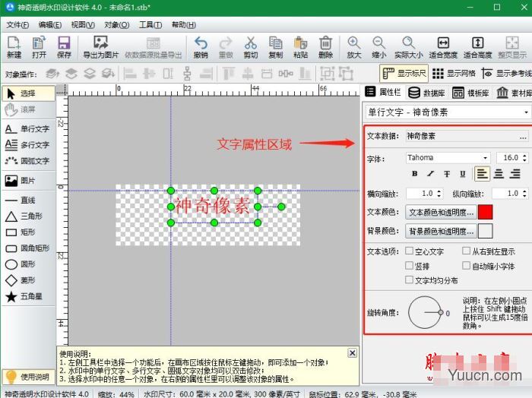Click the 缩小 (Zoom out) magnifier

click(x=378, y=47)
